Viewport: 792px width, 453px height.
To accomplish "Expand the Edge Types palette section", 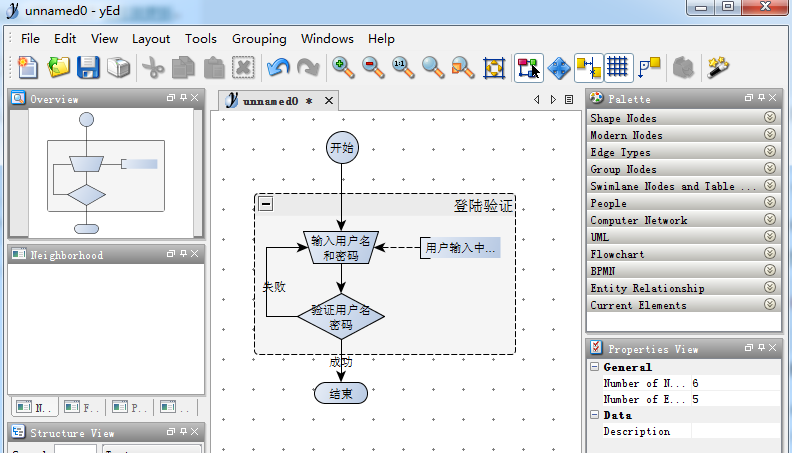I will 684,152.
